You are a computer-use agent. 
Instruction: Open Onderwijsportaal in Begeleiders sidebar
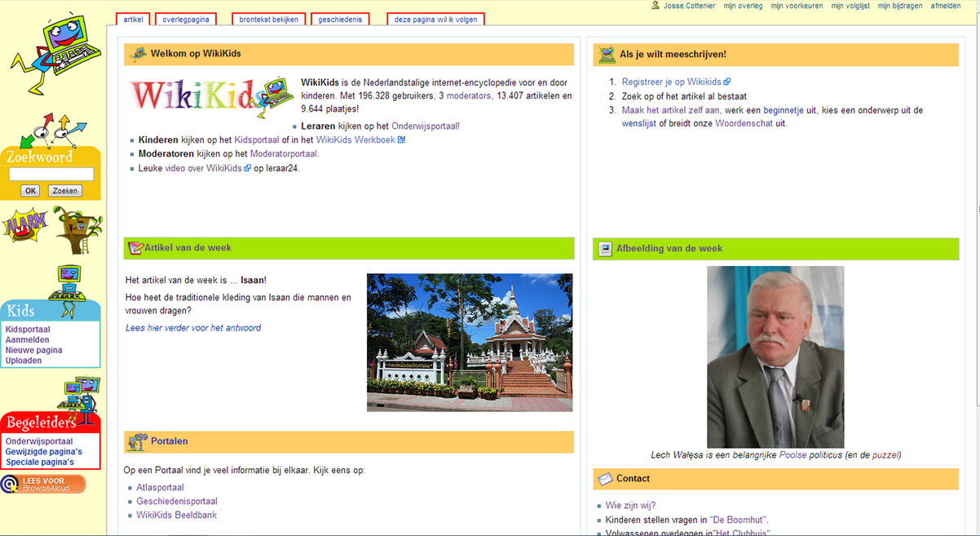[39, 441]
